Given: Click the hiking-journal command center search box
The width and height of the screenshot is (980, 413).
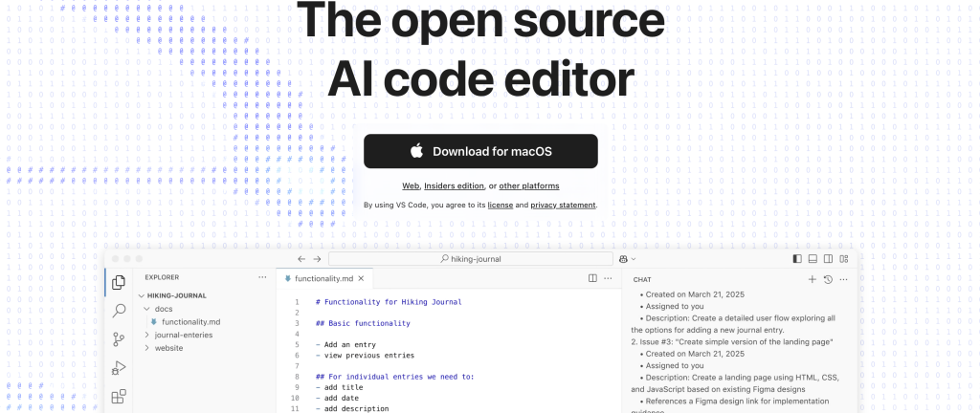Looking at the screenshot, I should pyautogui.click(x=470, y=259).
